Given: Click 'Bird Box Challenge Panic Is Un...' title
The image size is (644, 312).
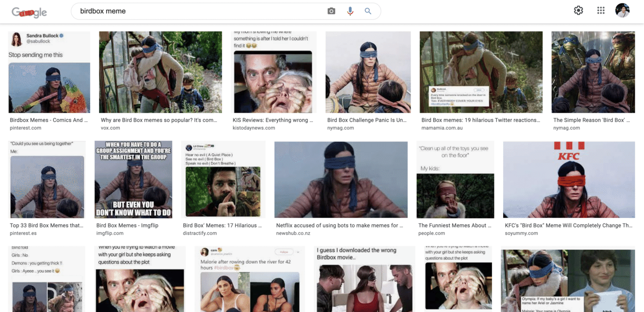Looking at the screenshot, I should [x=367, y=120].
